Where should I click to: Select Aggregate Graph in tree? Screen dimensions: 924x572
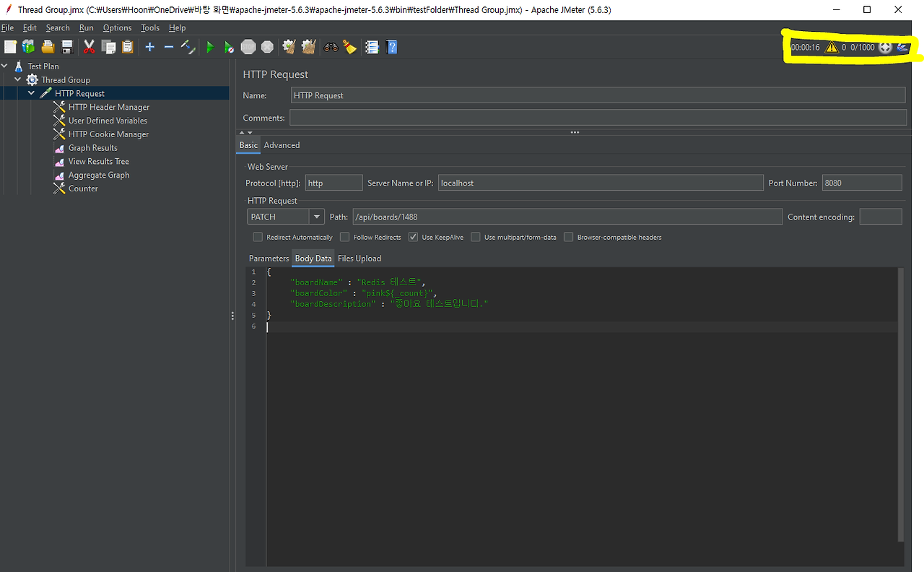pos(99,175)
